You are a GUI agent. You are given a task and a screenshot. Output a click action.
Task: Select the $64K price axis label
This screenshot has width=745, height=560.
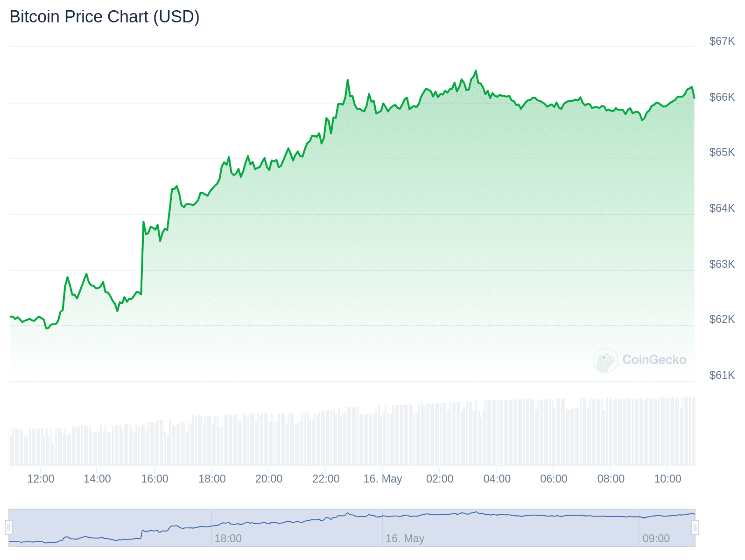[x=722, y=208]
